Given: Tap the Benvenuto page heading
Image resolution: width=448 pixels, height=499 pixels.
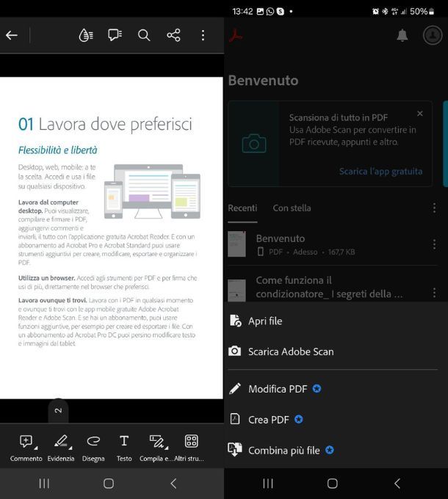Looking at the screenshot, I should pos(264,80).
